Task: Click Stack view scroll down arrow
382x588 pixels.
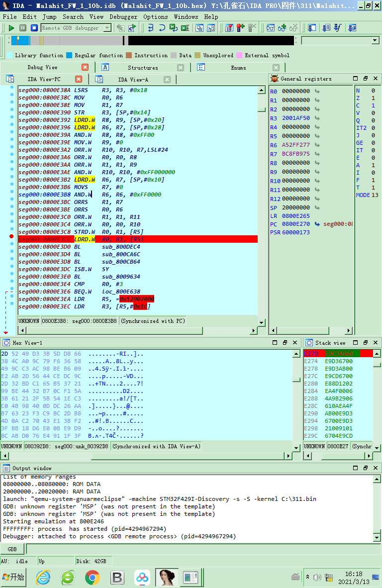Action: [377, 447]
